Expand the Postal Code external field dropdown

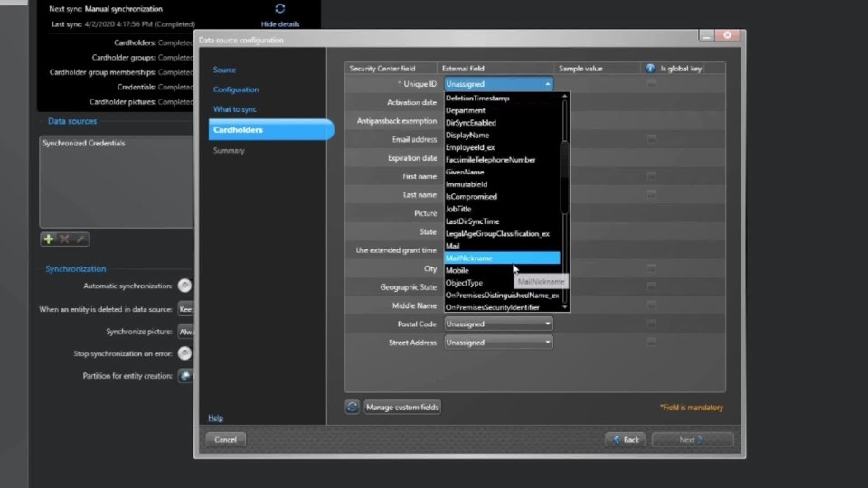tap(498, 324)
